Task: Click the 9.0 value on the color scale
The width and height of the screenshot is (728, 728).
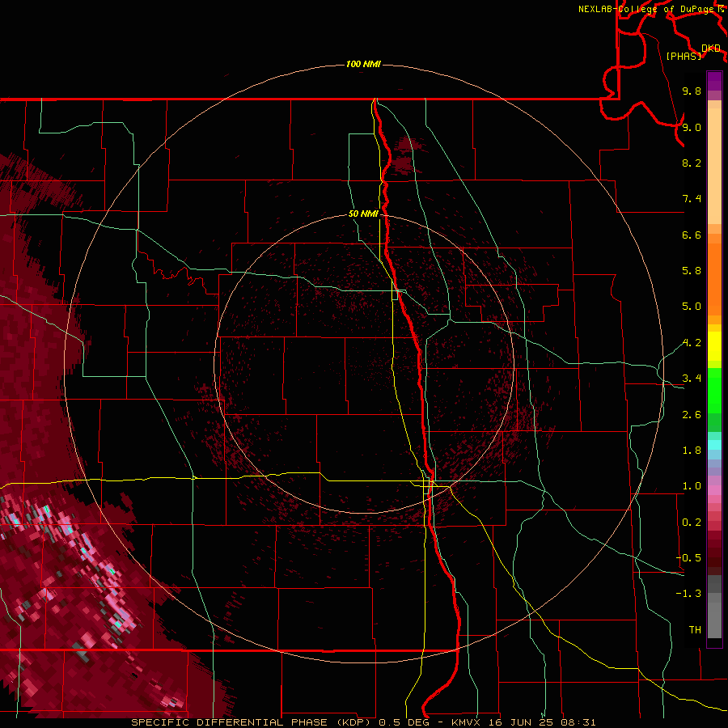Action: (692, 127)
